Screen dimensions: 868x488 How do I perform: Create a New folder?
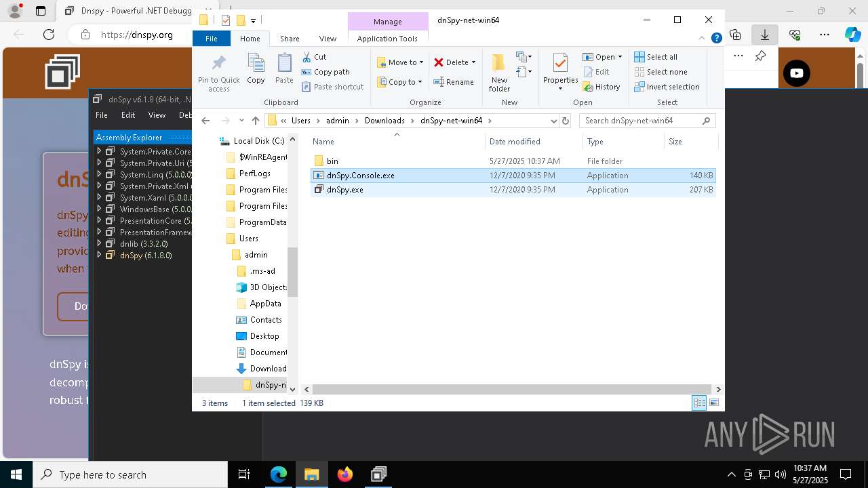pos(499,72)
